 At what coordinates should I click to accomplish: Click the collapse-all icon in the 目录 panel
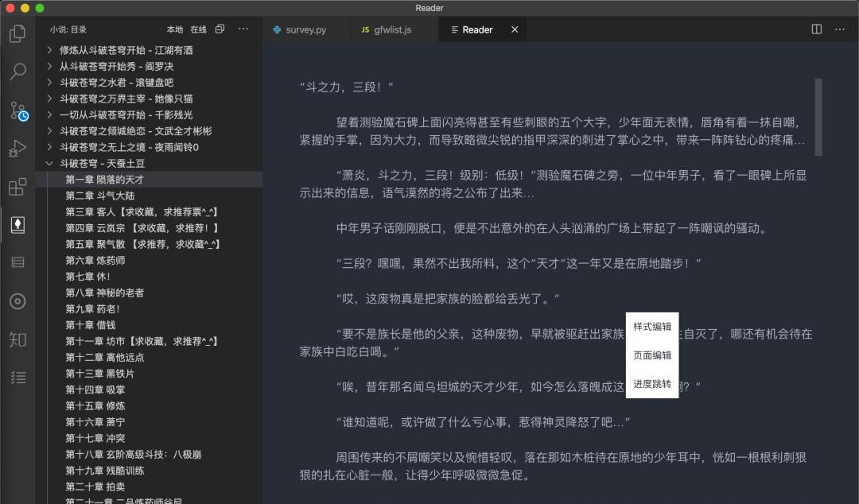coord(220,28)
